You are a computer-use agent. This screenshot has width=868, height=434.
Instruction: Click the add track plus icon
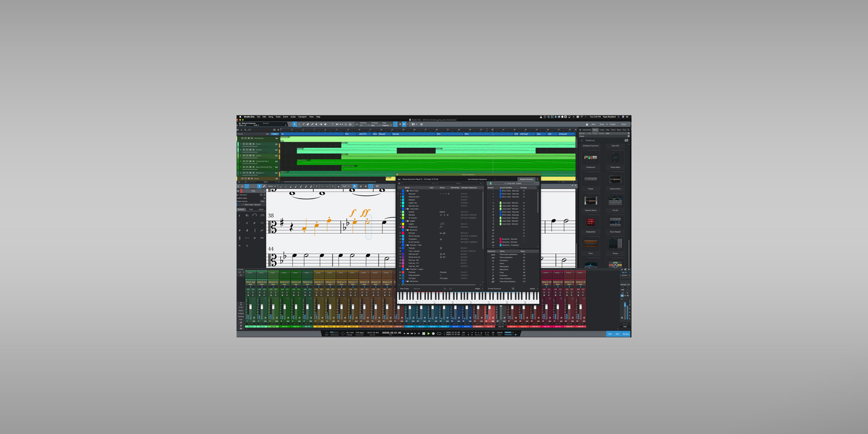pyautogui.click(x=278, y=130)
